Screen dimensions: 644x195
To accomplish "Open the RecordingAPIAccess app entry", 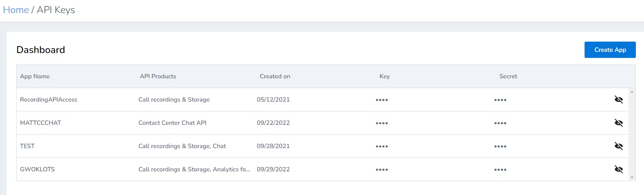I will click(x=48, y=100).
